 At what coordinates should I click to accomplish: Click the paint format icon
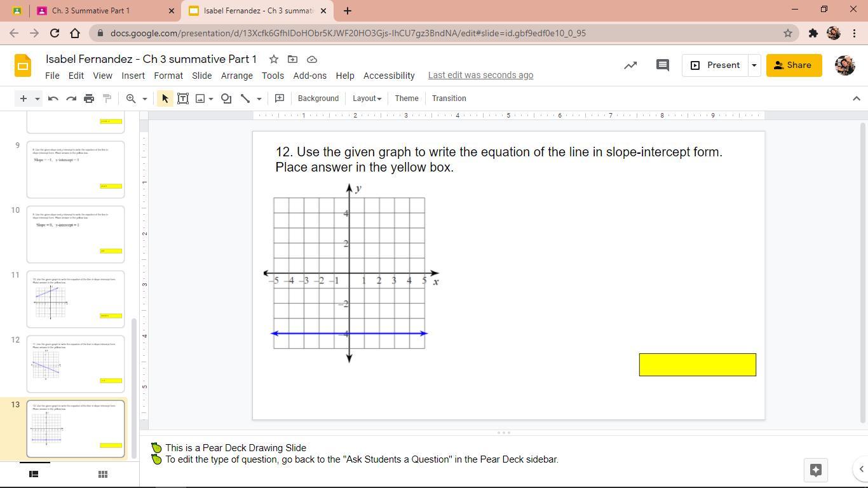tap(107, 98)
